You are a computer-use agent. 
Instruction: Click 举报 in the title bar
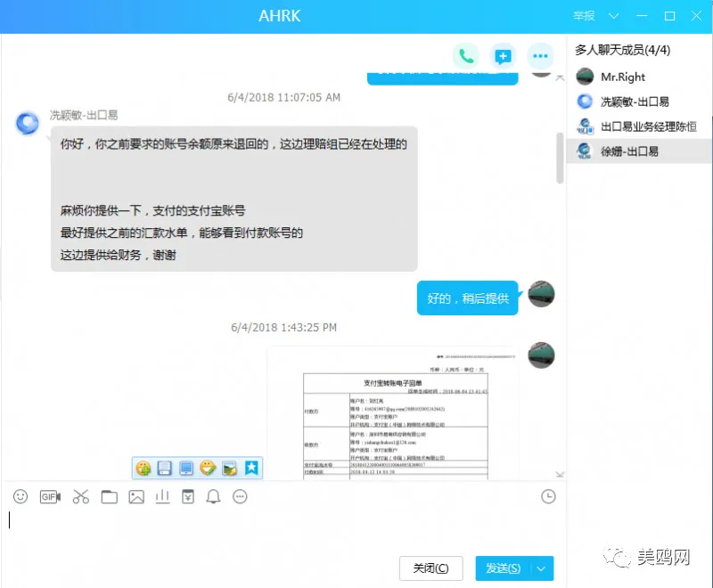pyautogui.click(x=584, y=16)
